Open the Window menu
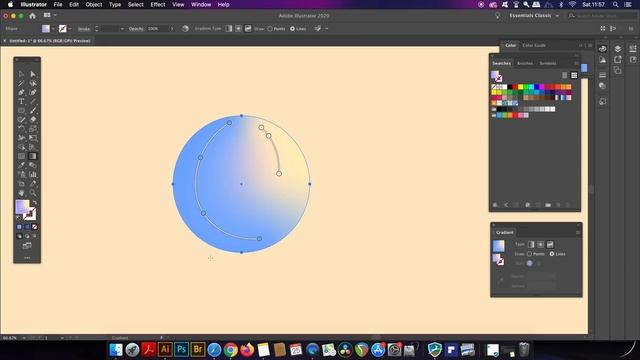Viewport: 640px width, 360px height. click(x=201, y=4)
